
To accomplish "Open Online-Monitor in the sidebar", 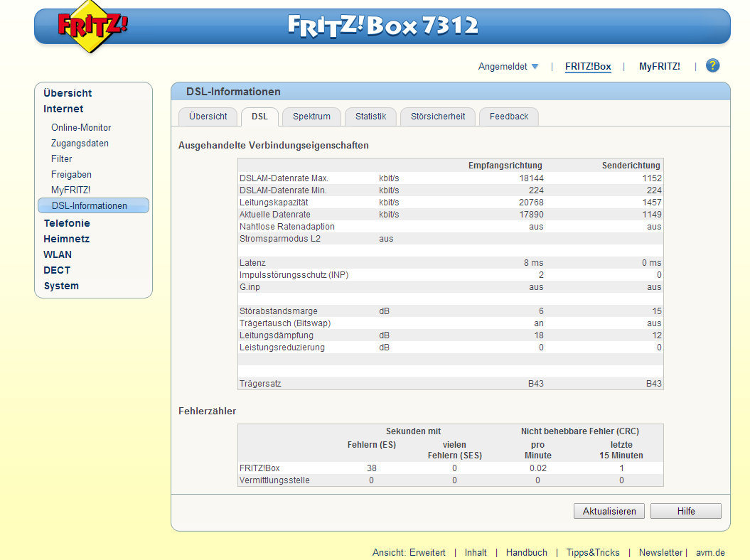I will [81, 128].
